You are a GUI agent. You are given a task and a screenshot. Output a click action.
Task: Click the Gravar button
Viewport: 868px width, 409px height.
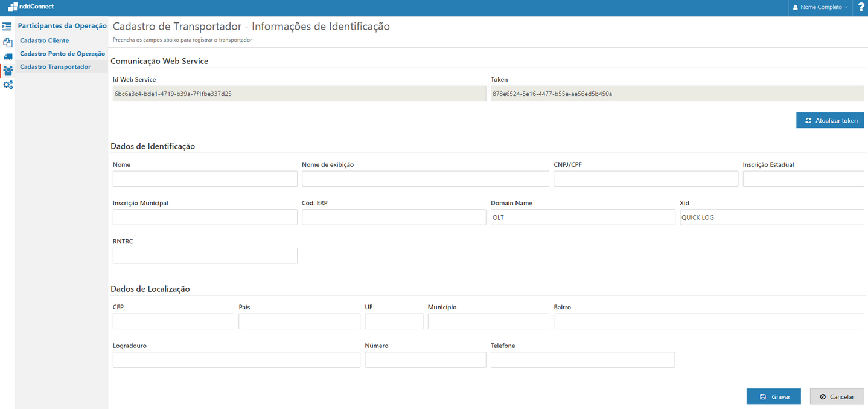pos(773,396)
